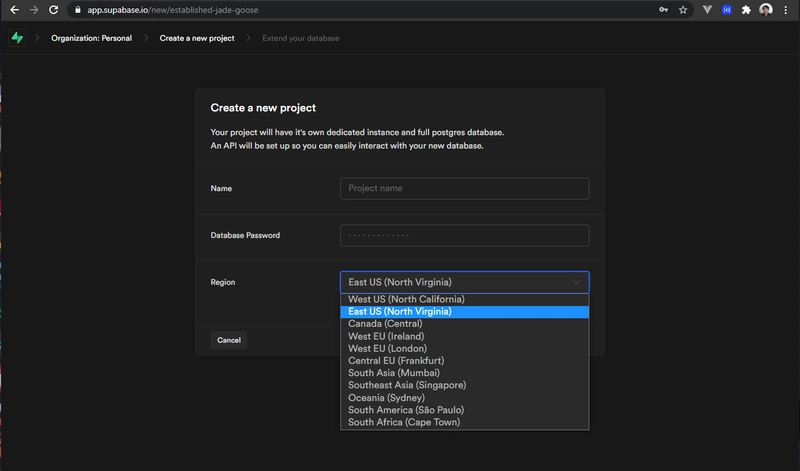Click the Region field label
800x471 pixels.
[x=222, y=282]
